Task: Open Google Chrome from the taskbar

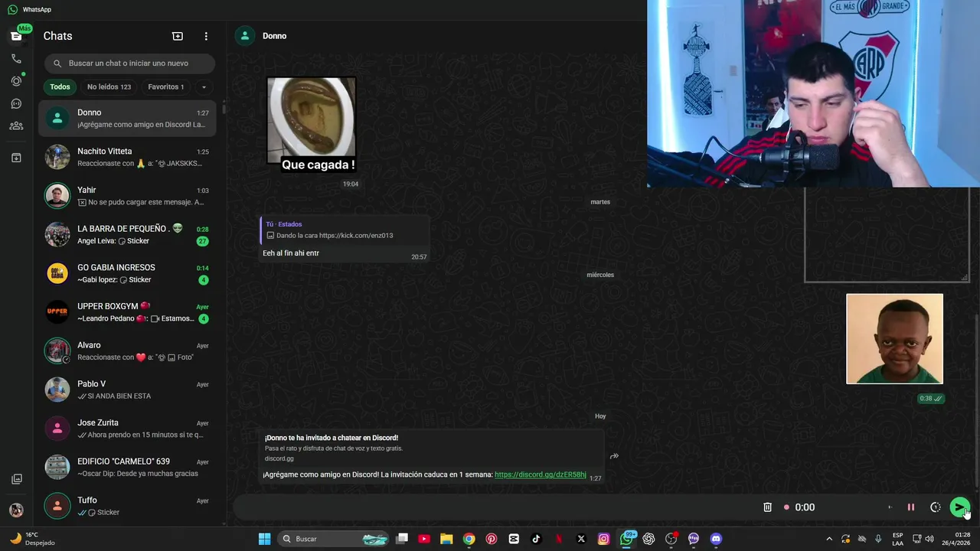Action: click(x=469, y=539)
